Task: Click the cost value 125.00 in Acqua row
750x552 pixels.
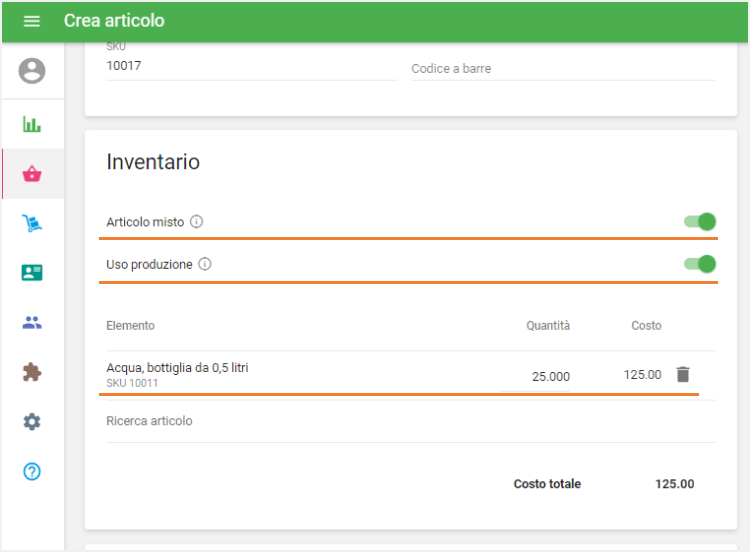Action: [642, 375]
